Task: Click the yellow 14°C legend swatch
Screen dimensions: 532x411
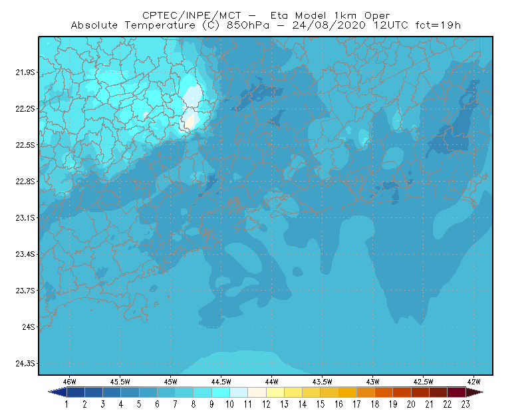Action: point(311,392)
